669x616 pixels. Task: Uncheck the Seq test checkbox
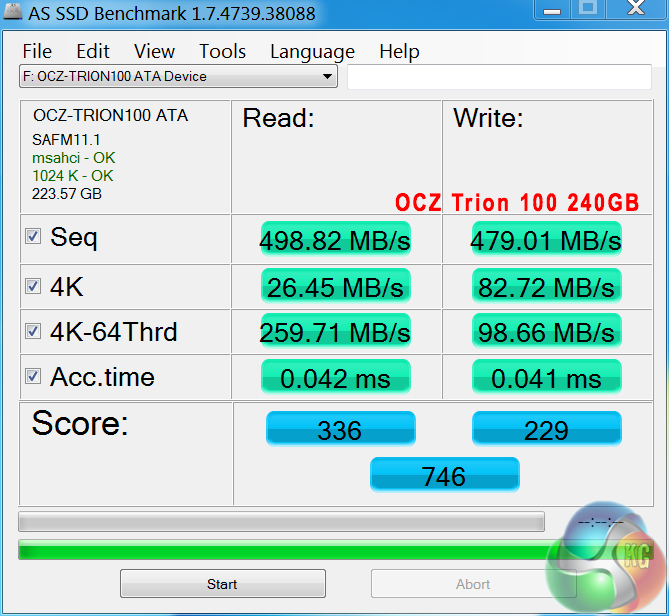pyautogui.click(x=33, y=236)
